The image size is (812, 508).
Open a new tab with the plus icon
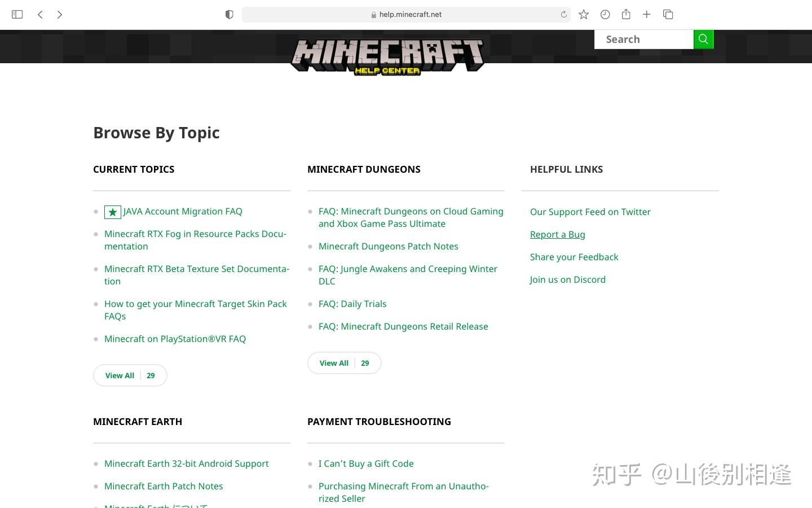coord(646,14)
